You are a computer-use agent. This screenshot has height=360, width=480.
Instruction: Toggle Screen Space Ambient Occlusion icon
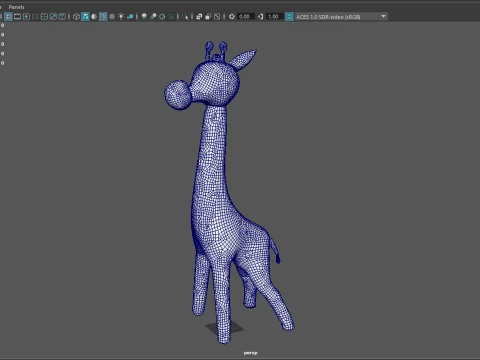click(x=144, y=16)
